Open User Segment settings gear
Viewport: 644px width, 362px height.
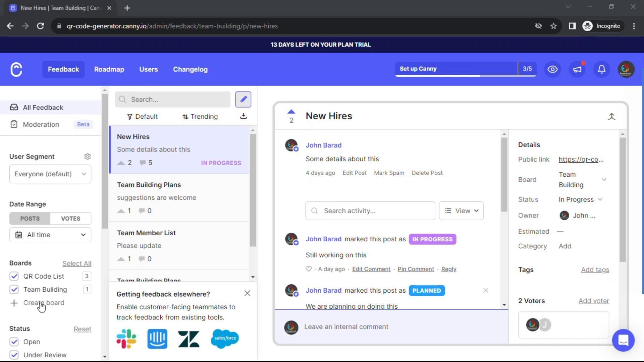[x=88, y=157]
